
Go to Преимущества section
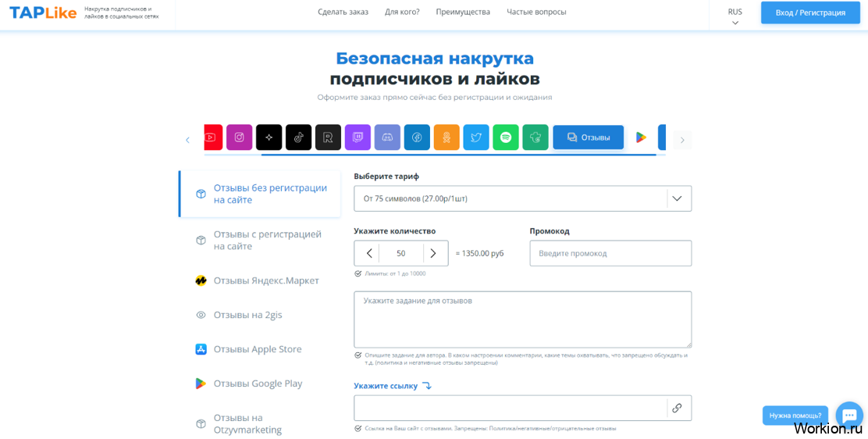pos(463,12)
